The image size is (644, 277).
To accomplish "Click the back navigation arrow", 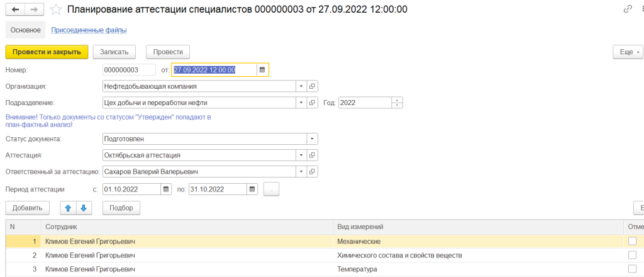I will pos(15,9).
